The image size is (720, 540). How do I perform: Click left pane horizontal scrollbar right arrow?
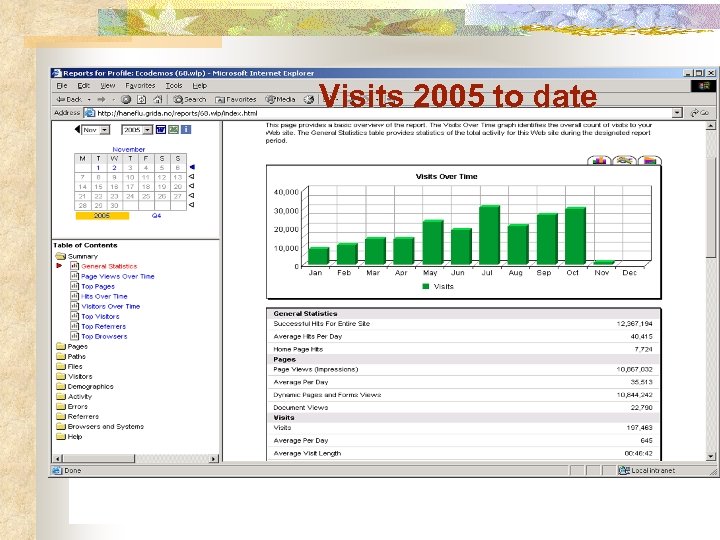tap(214, 459)
